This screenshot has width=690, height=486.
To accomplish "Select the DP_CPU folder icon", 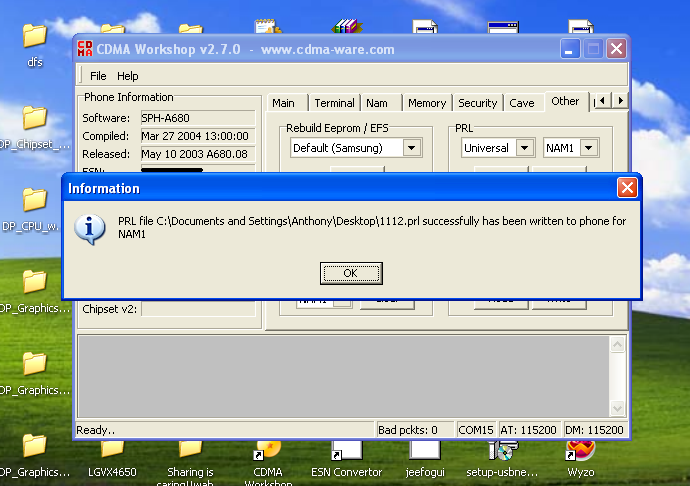I will tap(34, 200).
